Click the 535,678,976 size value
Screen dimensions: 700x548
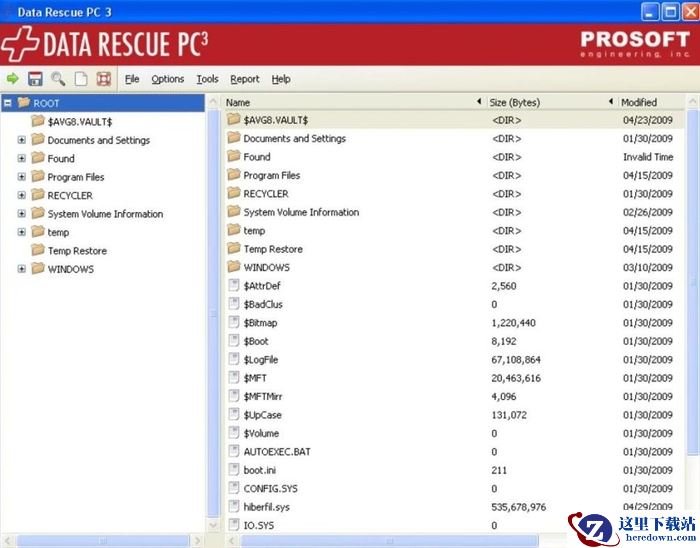coord(518,507)
